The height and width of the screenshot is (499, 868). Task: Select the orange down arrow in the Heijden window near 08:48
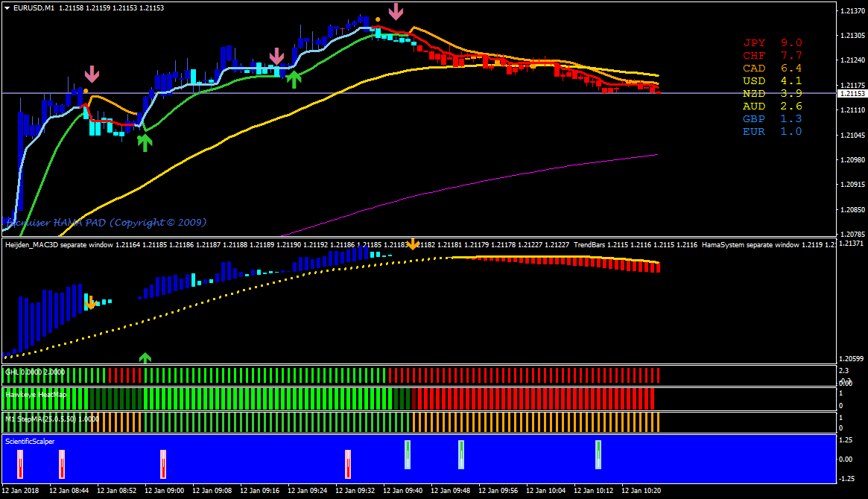91,302
